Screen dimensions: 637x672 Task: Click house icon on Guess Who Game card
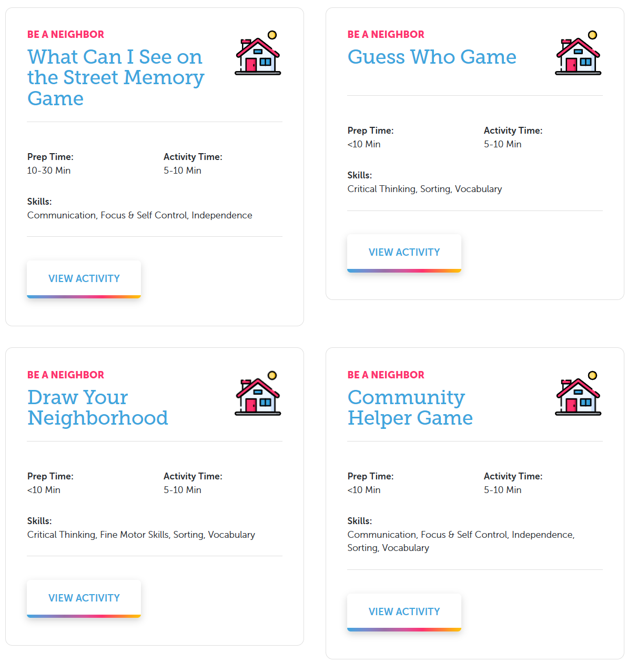pyautogui.click(x=578, y=53)
